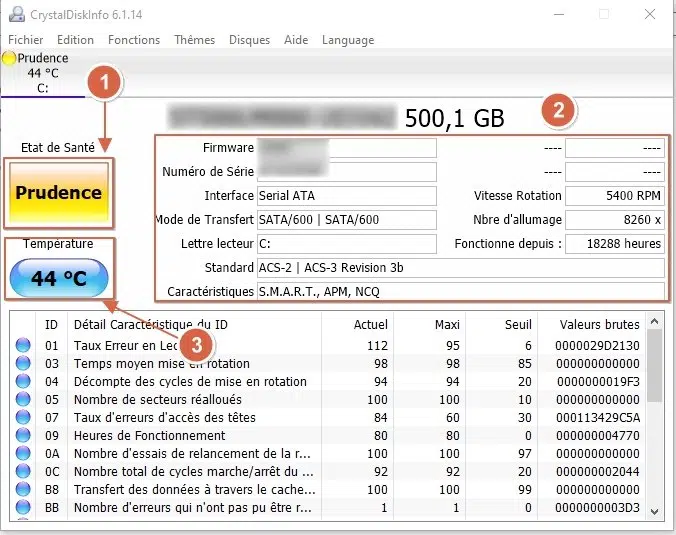The height and width of the screenshot is (535, 676).
Task: Open the Language menu
Action: pos(348,40)
